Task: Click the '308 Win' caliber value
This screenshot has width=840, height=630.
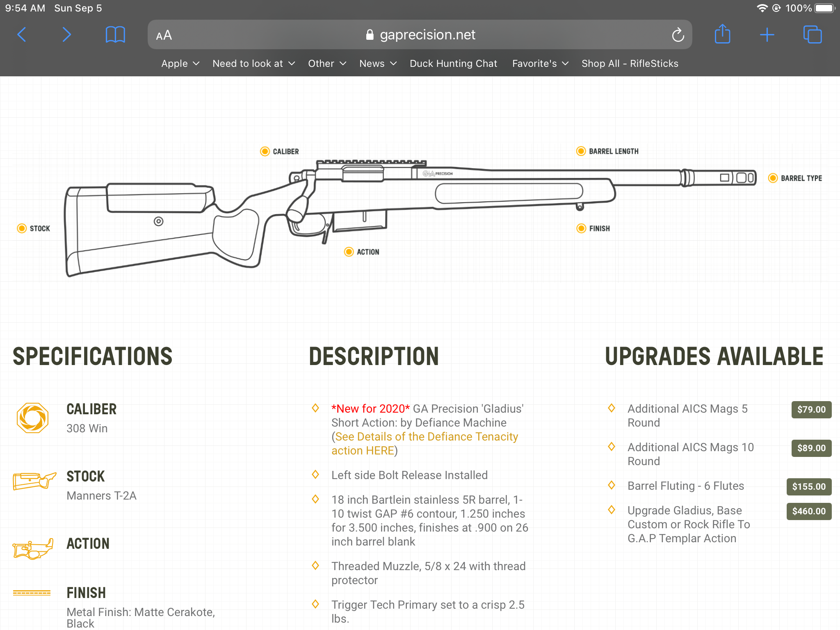Action: click(87, 428)
